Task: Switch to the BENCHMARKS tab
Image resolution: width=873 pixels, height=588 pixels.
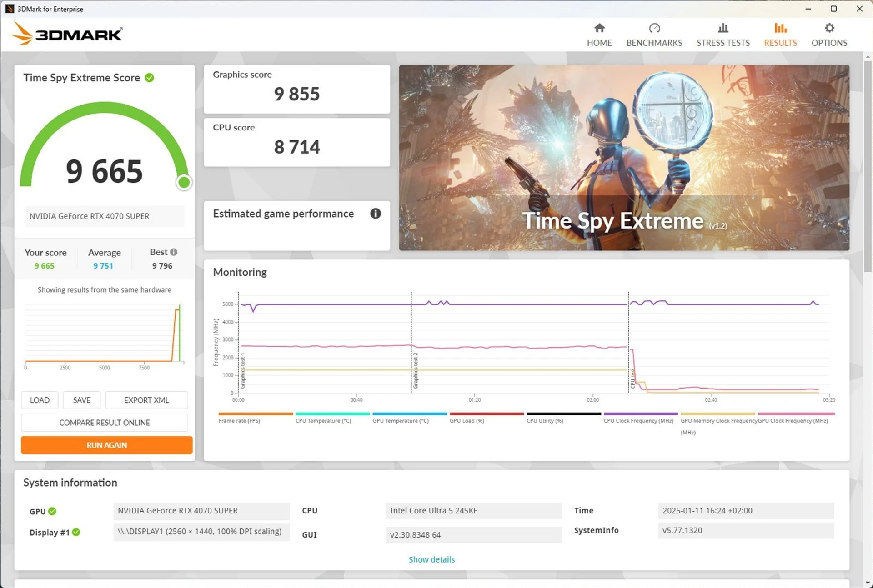Action: [x=654, y=43]
